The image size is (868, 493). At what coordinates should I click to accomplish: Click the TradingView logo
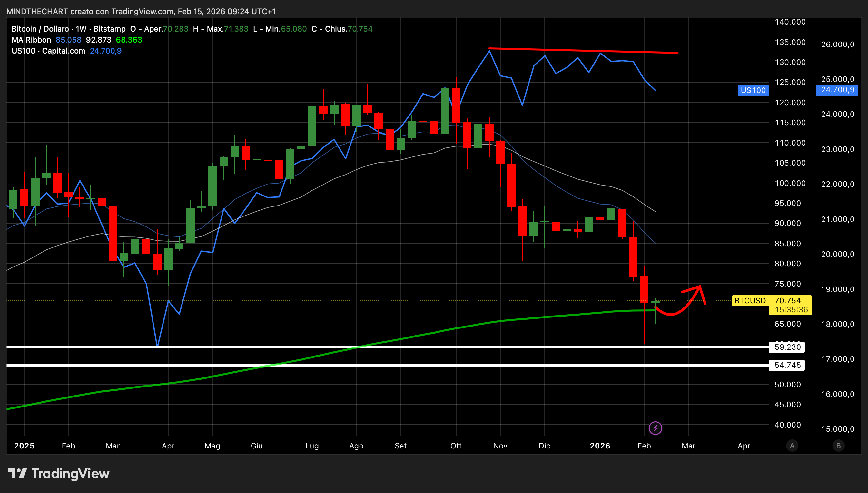point(58,473)
